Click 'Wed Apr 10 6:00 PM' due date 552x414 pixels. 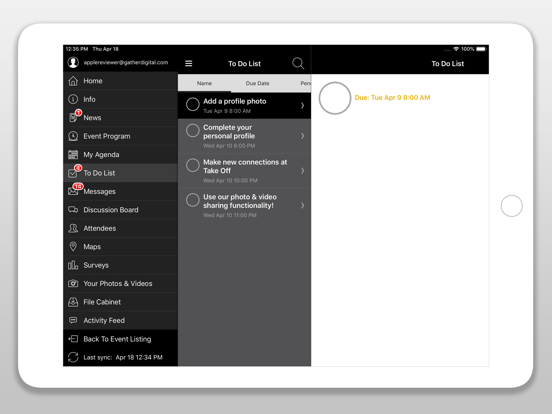(x=229, y=146)
